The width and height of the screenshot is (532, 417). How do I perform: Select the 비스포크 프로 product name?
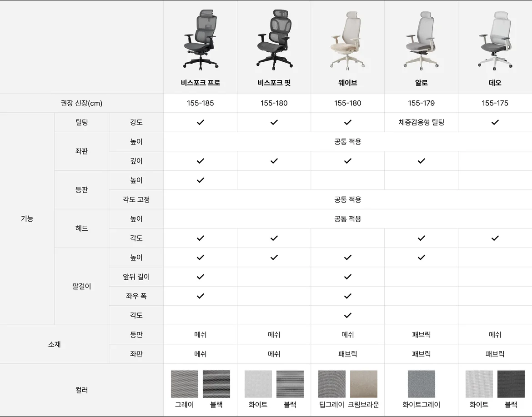tap(200, 83)
